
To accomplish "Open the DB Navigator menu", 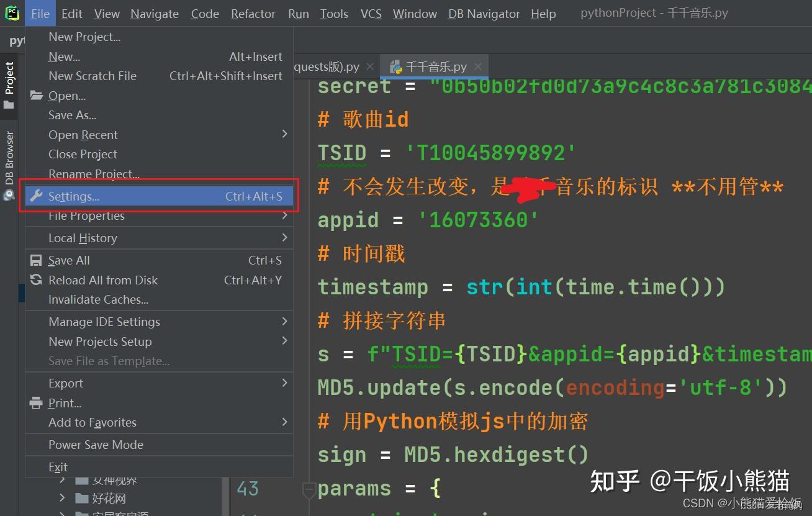I will coord(484,14).
